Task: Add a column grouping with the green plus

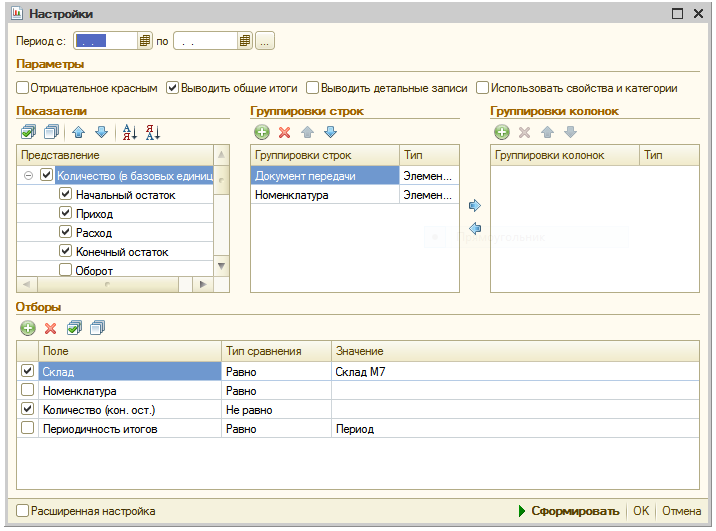Action: [502, 132]
